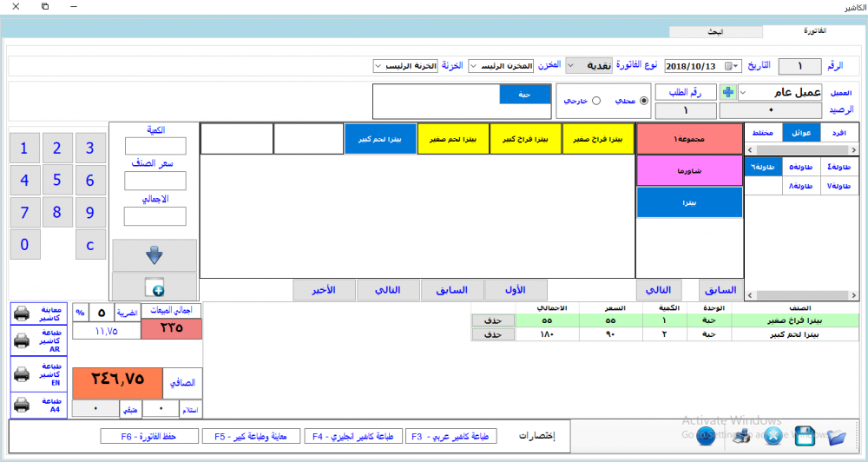Choose table طاولة٥
Viewport: 868px width, 462px height.
click(801, 167)
